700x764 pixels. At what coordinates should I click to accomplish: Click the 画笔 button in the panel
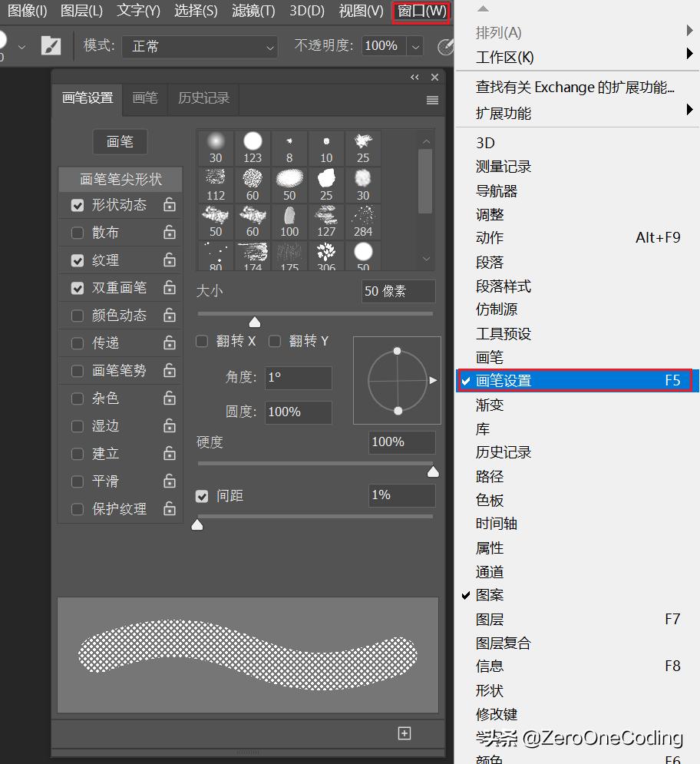120,141
